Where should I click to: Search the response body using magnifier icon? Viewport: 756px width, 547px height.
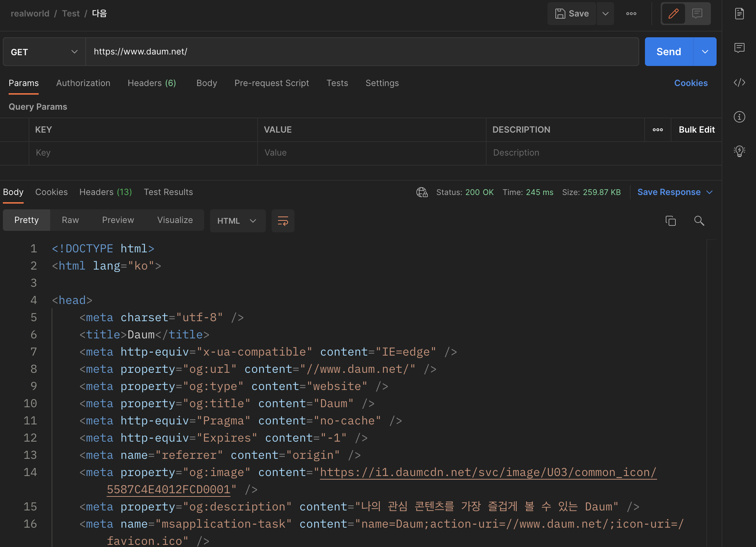coord(699,221)
